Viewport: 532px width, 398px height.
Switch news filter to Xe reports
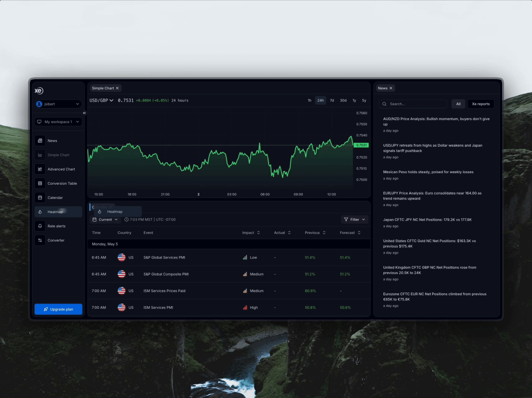click(480, 104)
